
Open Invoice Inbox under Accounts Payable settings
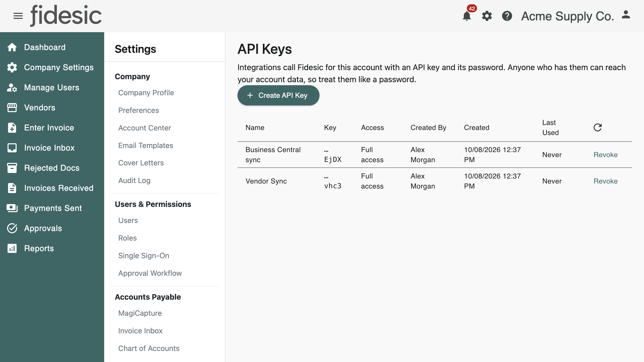point(140,331)
